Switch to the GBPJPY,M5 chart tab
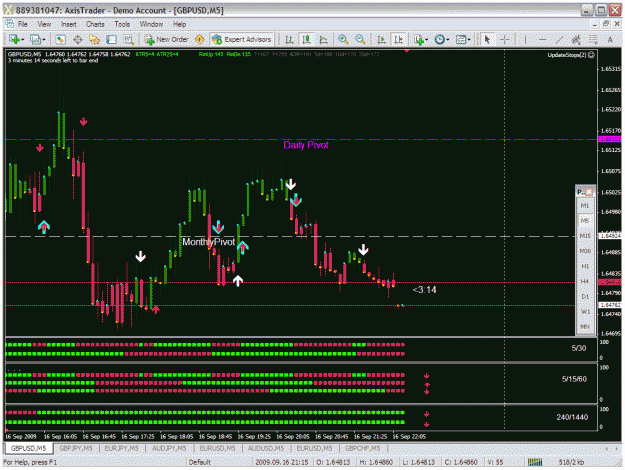The image size is (625, 470). click(x=76, y=448)
